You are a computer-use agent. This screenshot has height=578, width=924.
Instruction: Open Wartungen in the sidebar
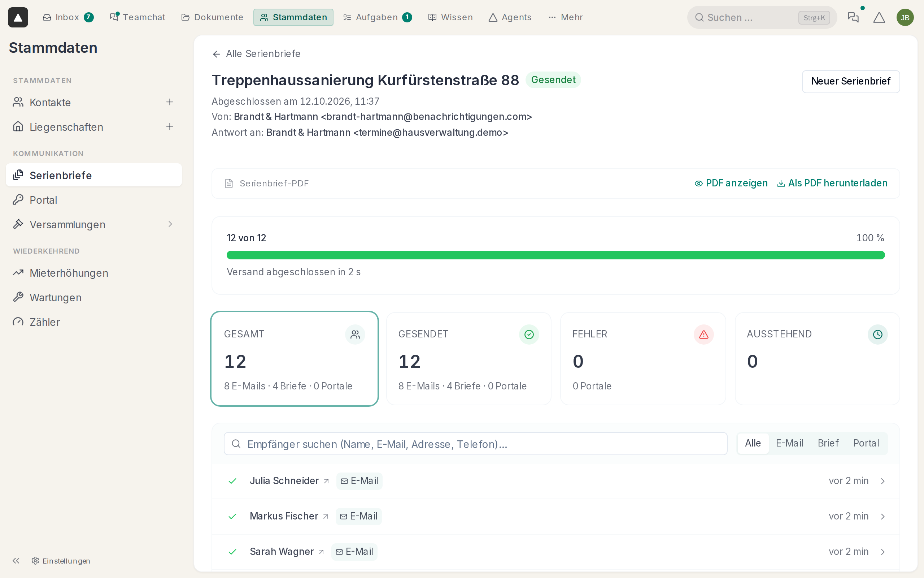point(93,297)
